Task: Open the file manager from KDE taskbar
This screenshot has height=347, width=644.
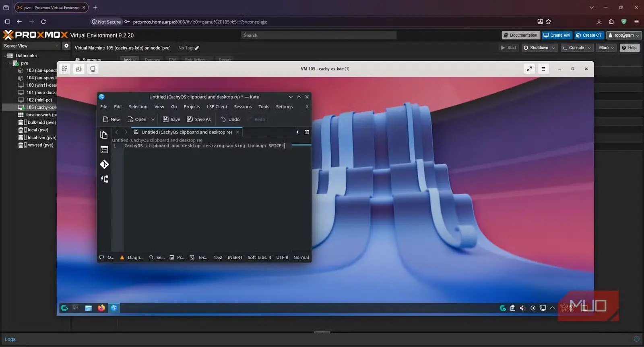Action: click(x=88, y=308)
